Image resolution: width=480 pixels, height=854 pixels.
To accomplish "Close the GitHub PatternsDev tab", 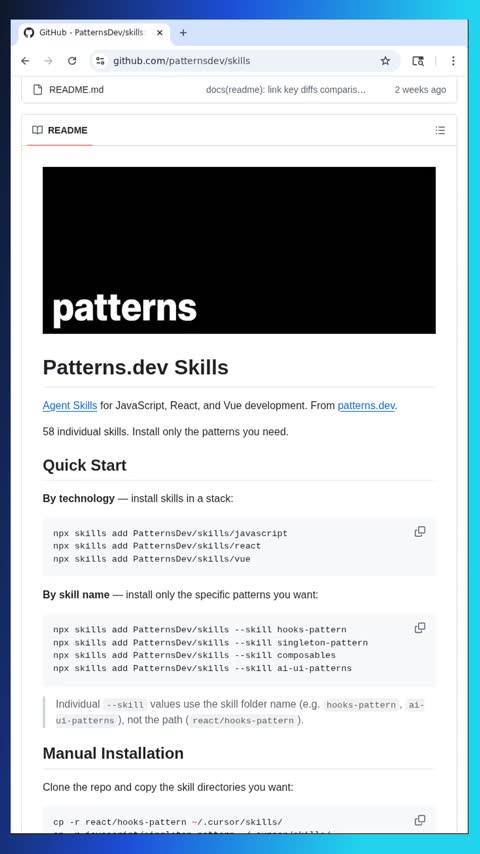I will pos(160,33).
